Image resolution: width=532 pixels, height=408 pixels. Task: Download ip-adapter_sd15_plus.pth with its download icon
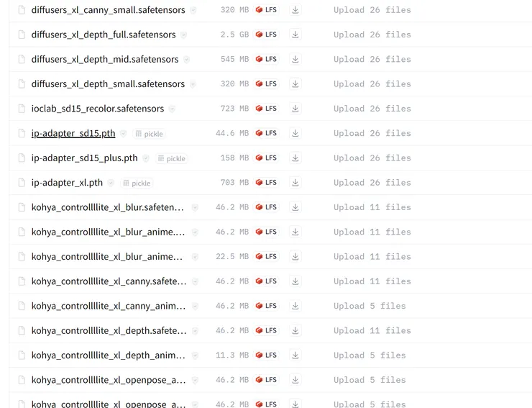point(295,158)
